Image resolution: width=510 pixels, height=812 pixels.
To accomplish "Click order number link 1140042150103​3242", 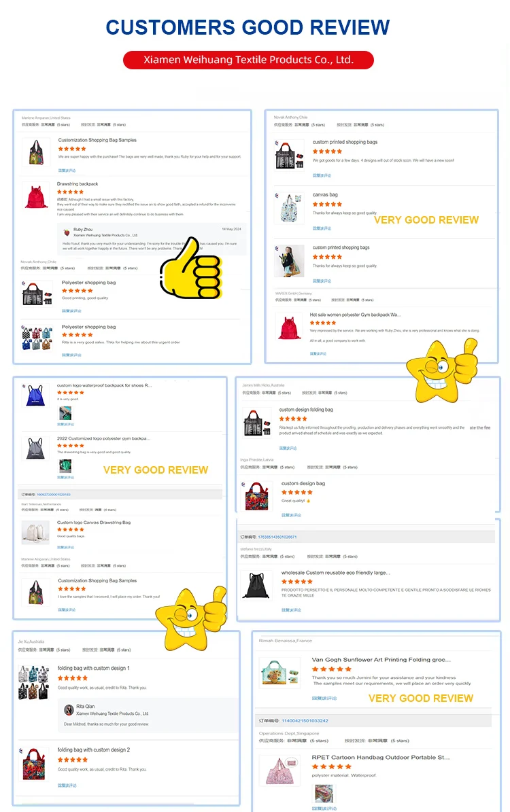I will 305,720.
